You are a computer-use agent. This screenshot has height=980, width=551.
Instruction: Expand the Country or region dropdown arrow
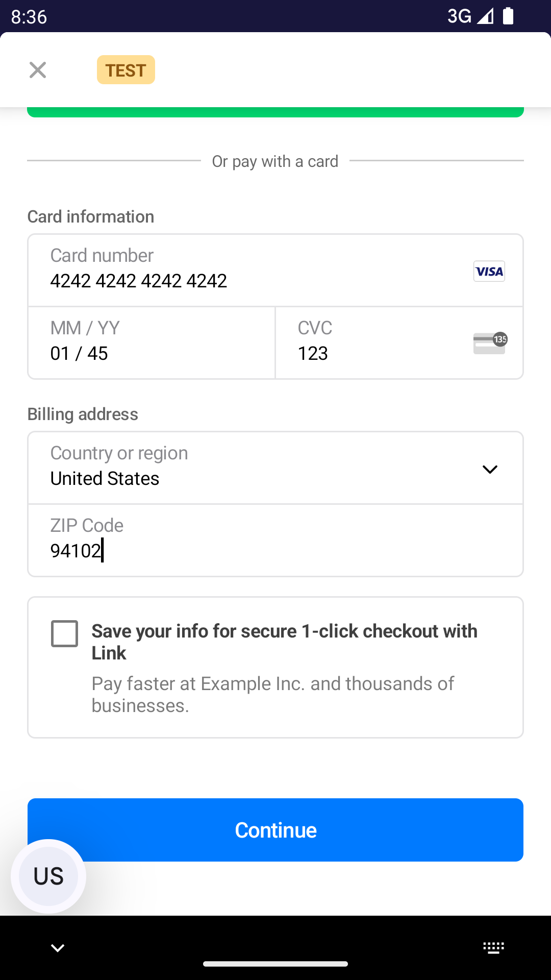tap(490, 469)
